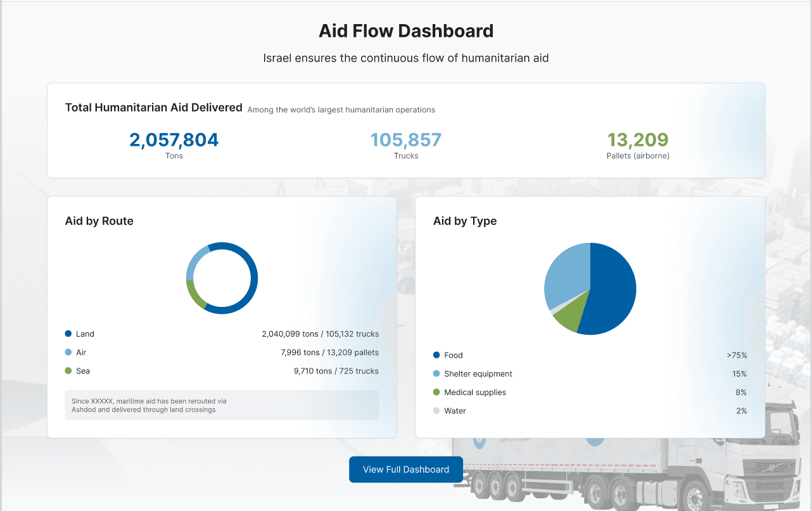Click the >75% Food percentage
Image resolution: width=812 pixels, height=511 pixels.
coord(737,355)
